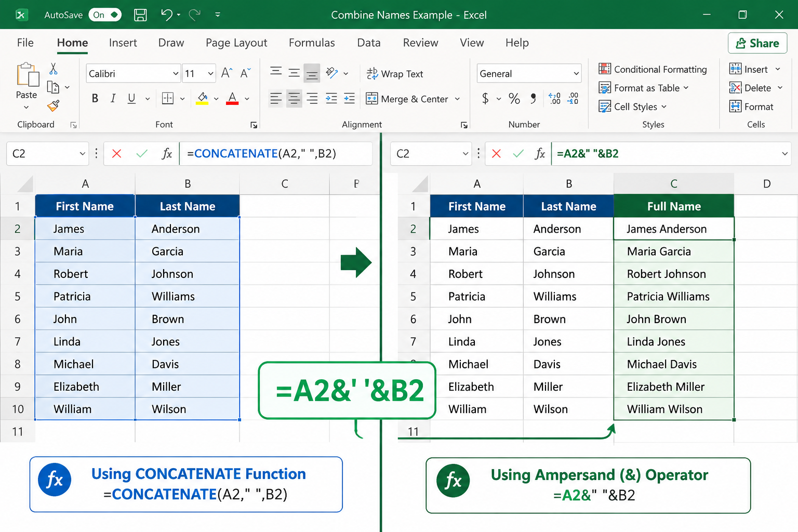Click the Decrease Indent icon
798x532 pixels.
pos(331,98)
